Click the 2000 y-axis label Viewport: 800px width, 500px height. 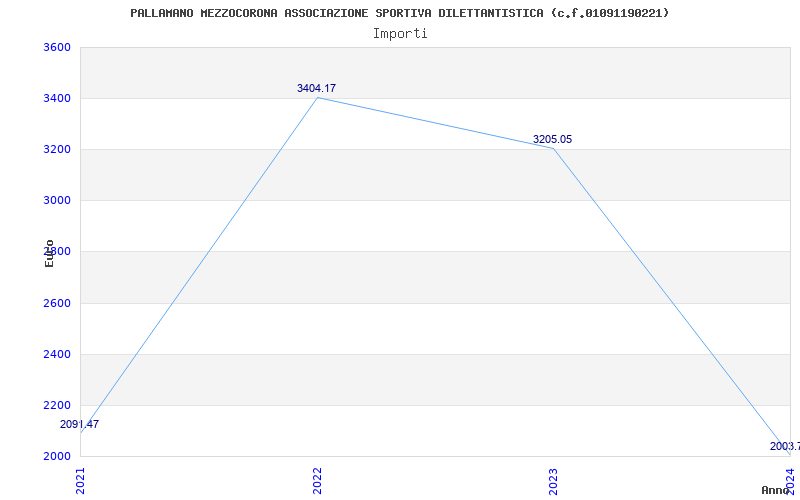(57, 456)
